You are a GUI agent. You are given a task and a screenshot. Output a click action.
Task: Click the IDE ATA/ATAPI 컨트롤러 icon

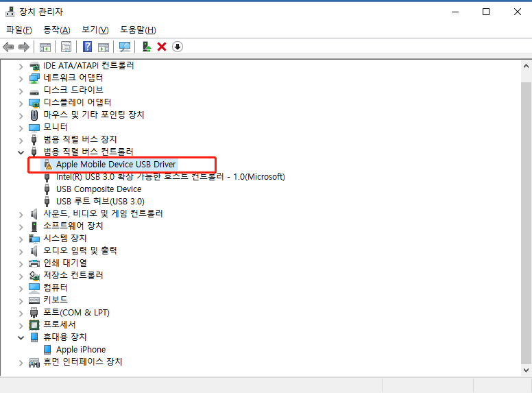[x=34, y=66]
